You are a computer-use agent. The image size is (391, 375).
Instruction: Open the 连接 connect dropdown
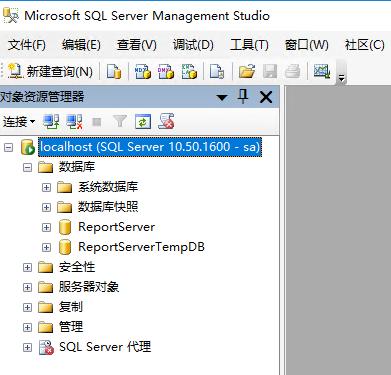click(19, 122)
